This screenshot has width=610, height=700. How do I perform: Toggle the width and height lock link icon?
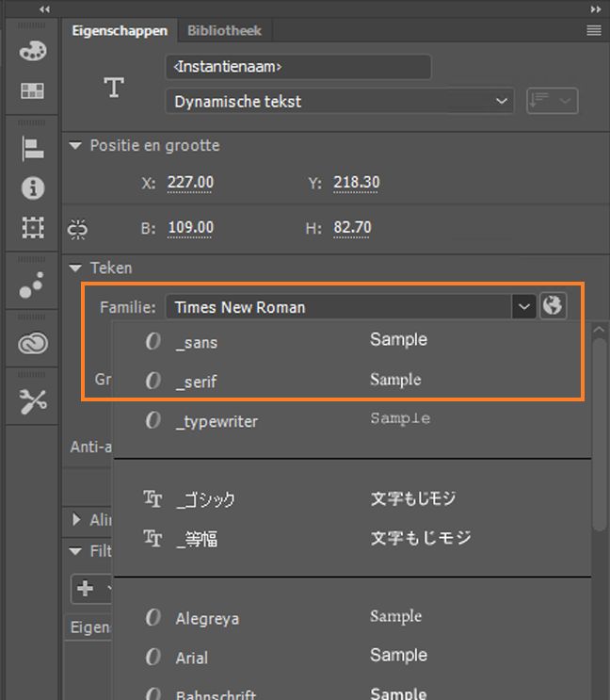pos(77,229)
